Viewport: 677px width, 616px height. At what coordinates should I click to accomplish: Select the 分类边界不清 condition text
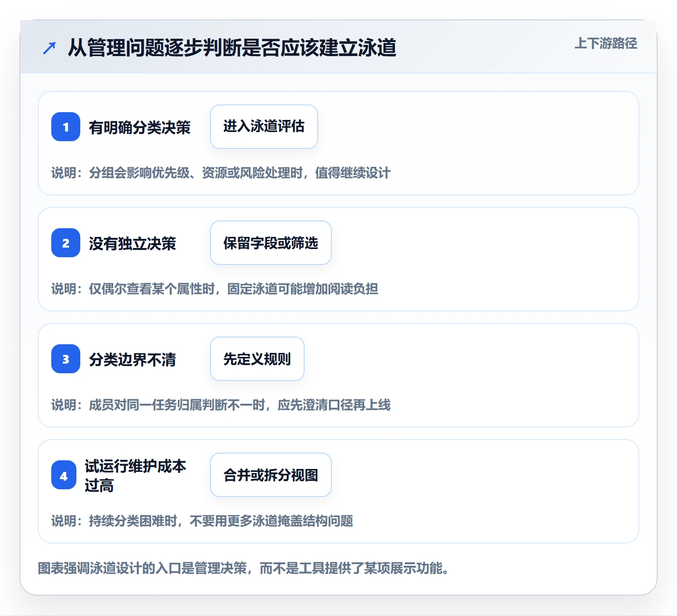(132, 360)
